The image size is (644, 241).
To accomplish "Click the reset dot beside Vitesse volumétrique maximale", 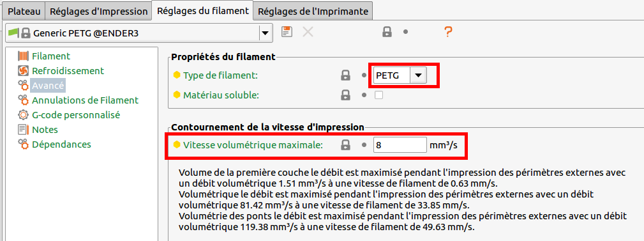I will [x=364, y=144].
